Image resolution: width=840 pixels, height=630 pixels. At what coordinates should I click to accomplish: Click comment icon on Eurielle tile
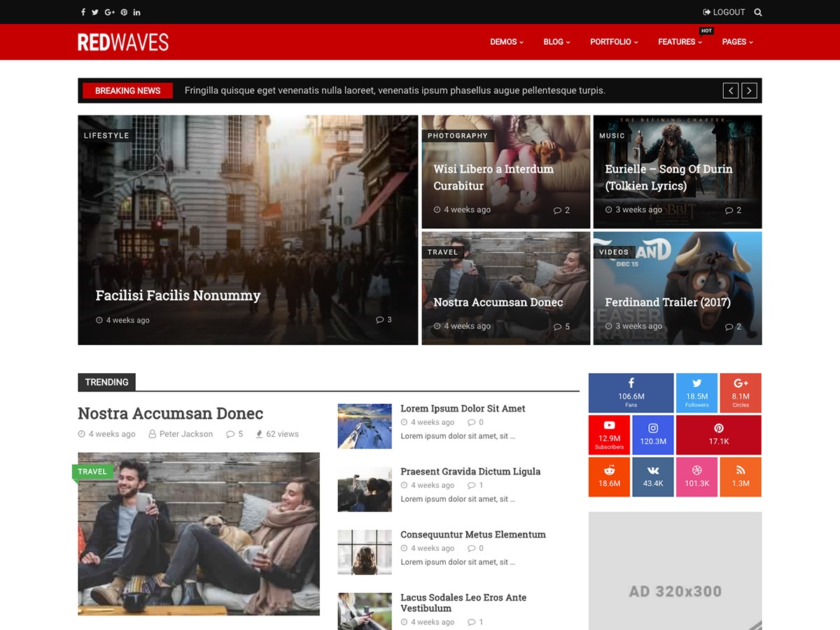(x=729, y=210)
